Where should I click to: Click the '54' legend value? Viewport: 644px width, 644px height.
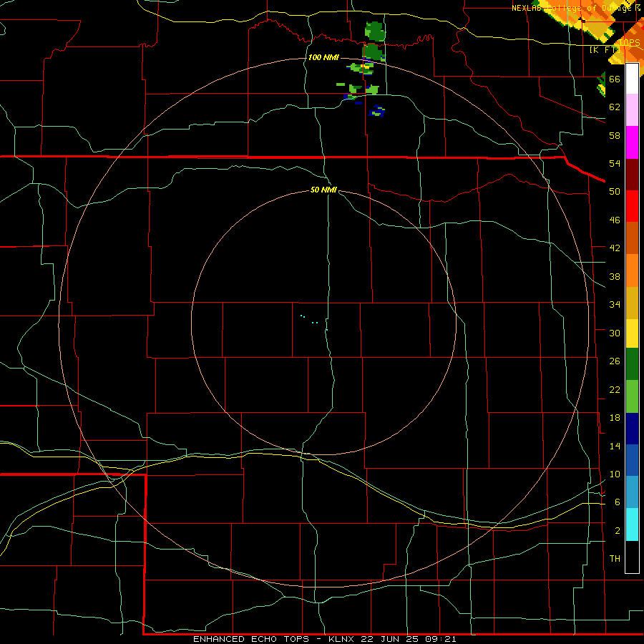click(615, 163)
